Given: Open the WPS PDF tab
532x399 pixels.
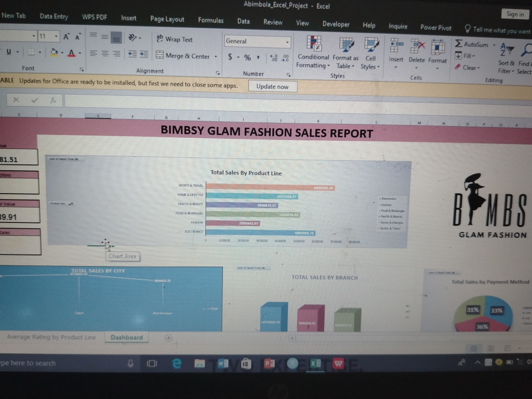Looking at the screenshot, I should (94, 17).
